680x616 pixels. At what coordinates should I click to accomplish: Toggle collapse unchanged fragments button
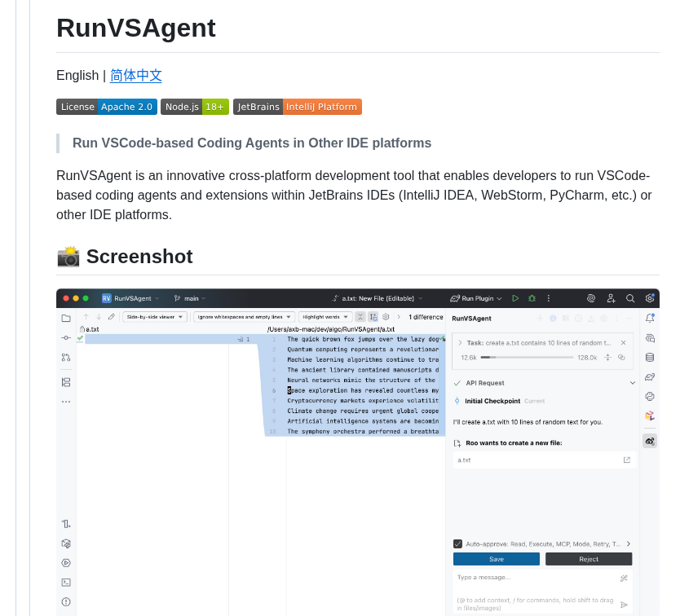point(360,317)
